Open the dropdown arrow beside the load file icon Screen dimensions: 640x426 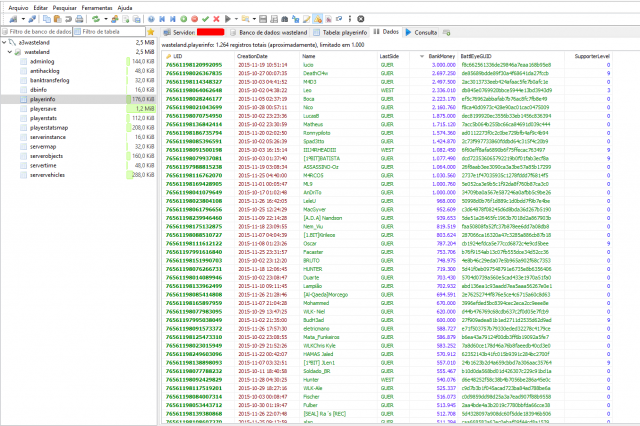pyautogui.click(x=254, y=19)
